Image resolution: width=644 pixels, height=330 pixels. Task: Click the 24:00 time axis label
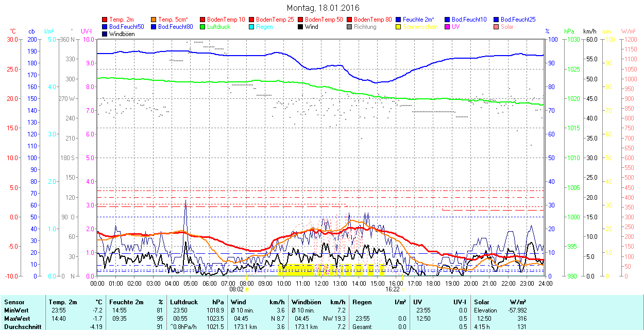(545, 283)
